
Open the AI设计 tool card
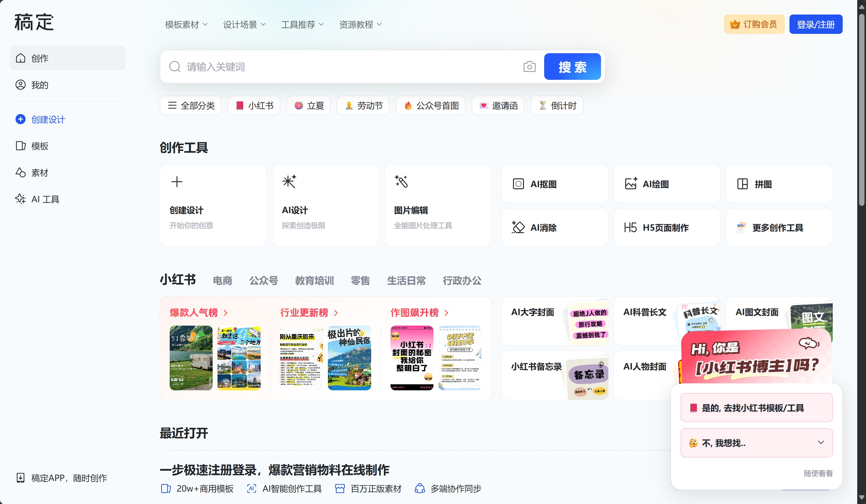click(325, 206)
